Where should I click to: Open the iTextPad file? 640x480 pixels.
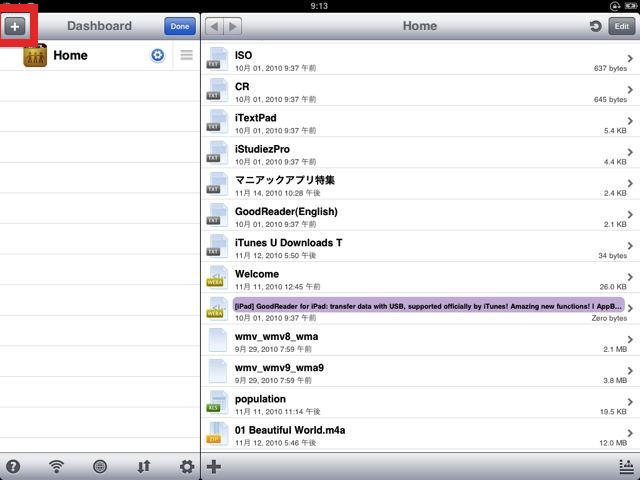click(420, 121)
